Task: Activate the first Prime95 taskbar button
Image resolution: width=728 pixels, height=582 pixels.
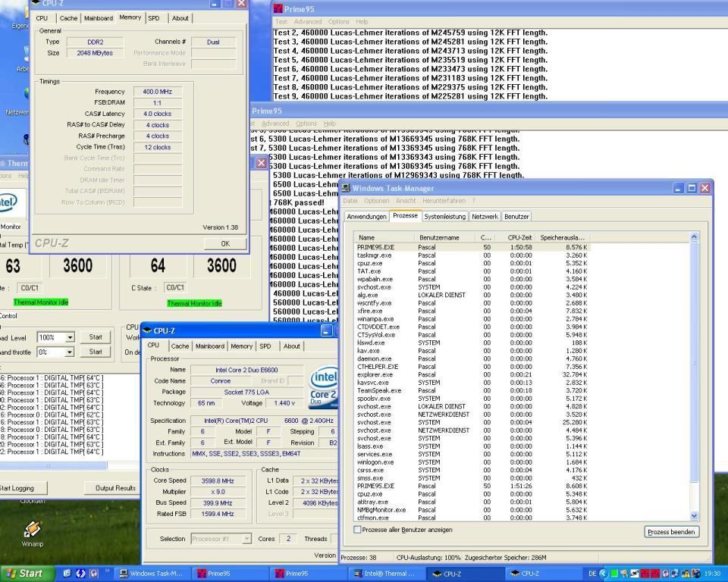Action: (228, 574)
